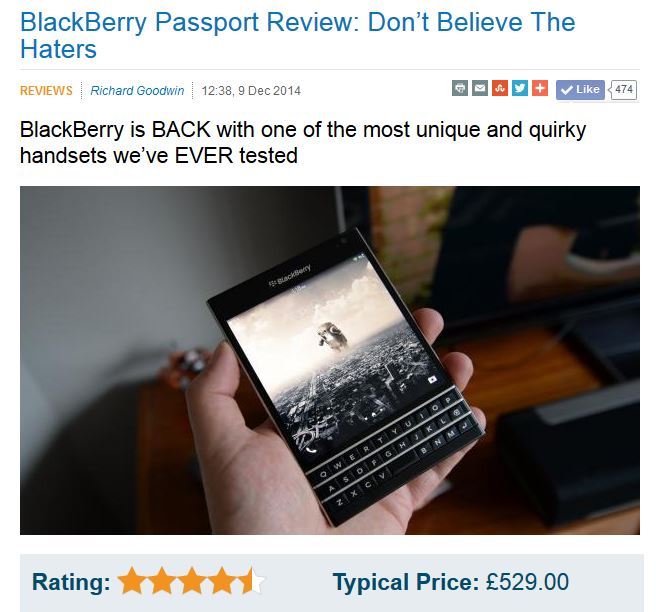View author Richard Goodwin's profile

[137, 91]
